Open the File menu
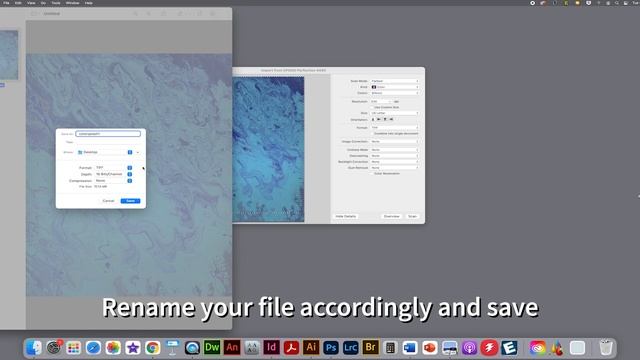 tap(6, 2)
